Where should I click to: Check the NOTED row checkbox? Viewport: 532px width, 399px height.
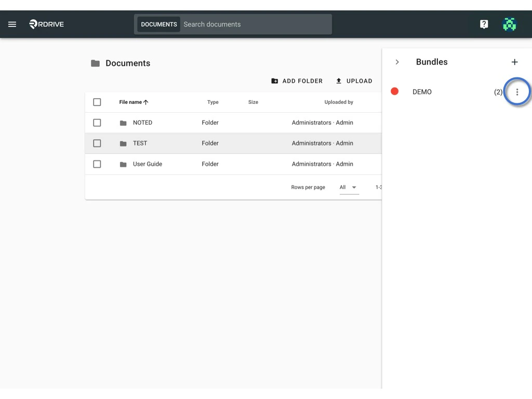[97, 123]
